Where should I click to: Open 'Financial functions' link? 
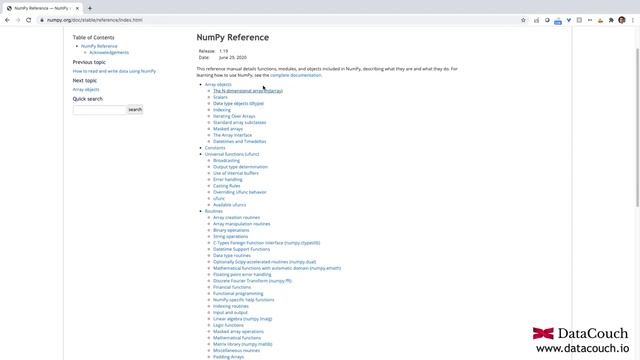click(232, 287)
